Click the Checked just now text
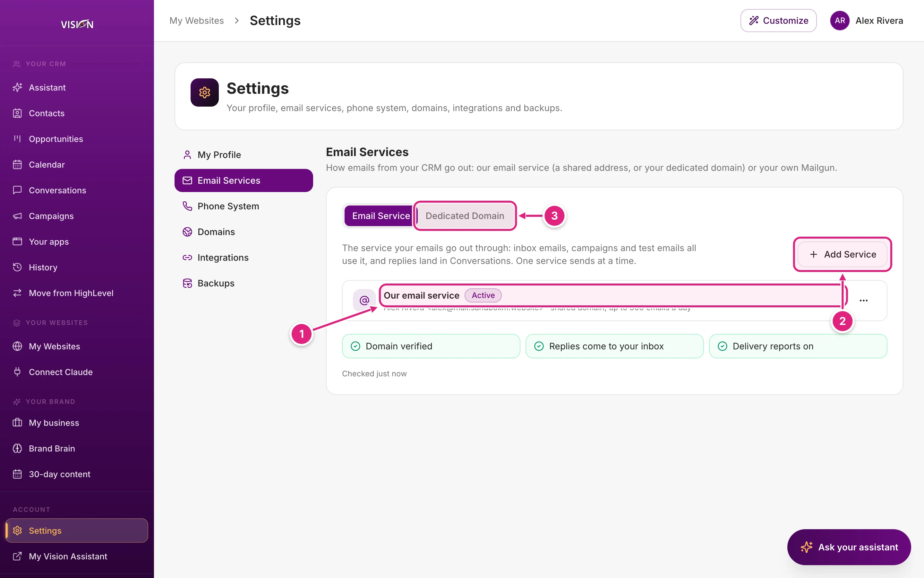Image resolution: width=924 pixels, height=578 pixels. pos(374,373)
